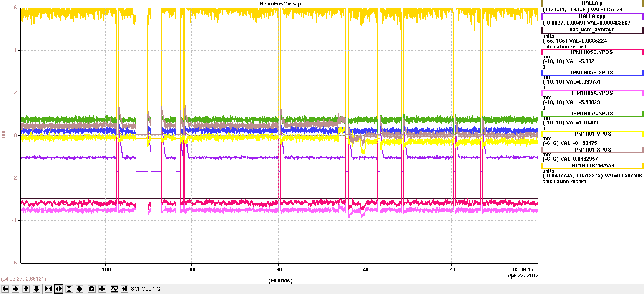Choose the IPM1H01.XPOS brown legend entry

click(592, 150)
